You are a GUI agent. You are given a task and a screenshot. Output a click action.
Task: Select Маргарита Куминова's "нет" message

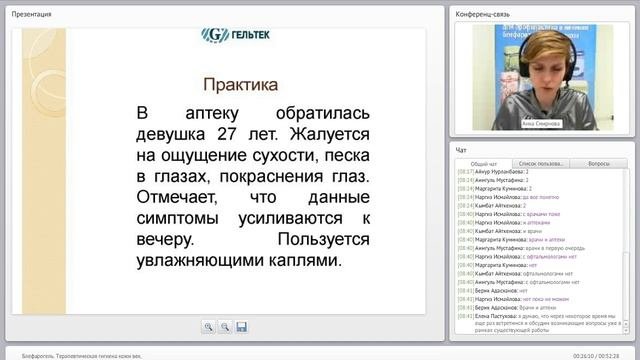tap(498, 265)
